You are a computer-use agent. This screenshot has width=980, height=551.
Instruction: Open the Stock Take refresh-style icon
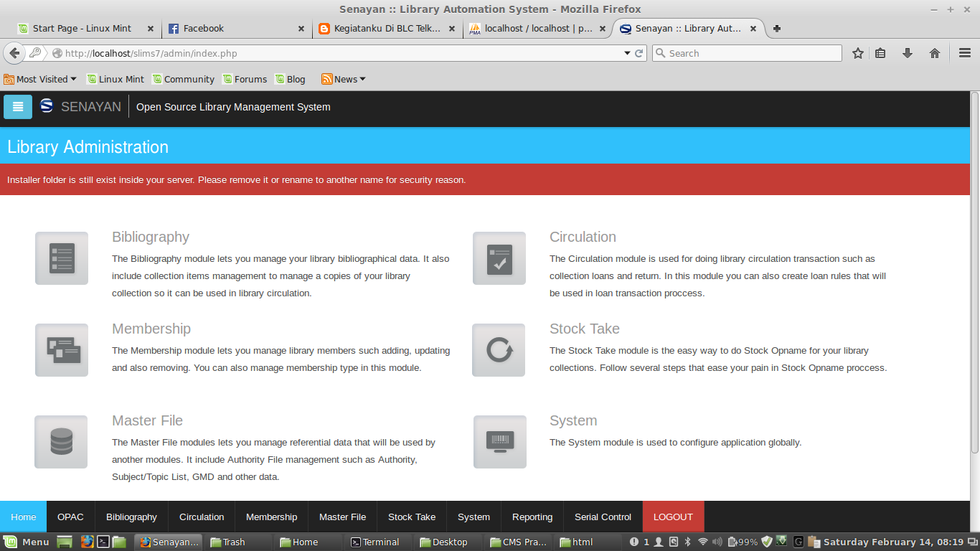click(x=499, y=349)
